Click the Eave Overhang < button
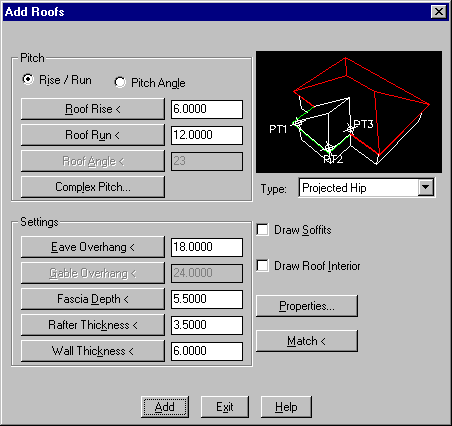Screen dimensions: 452x426 coord(93,247)
